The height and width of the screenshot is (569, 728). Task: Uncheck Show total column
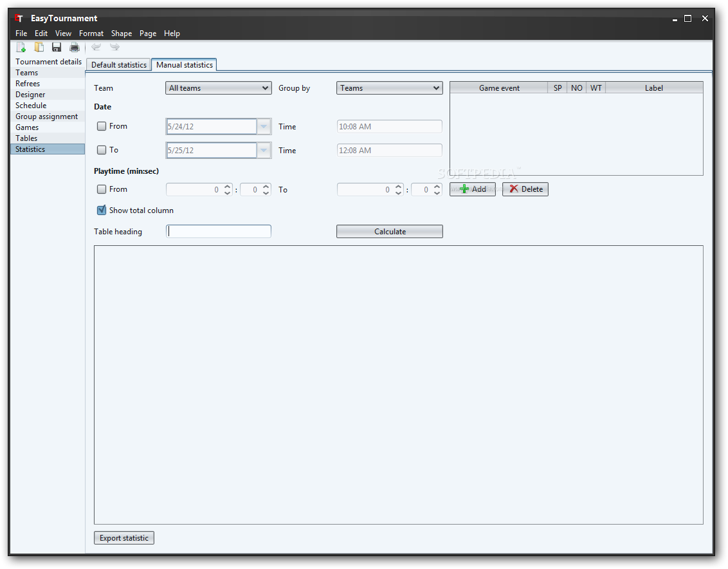pyautogui.click(x=102, y=210)
